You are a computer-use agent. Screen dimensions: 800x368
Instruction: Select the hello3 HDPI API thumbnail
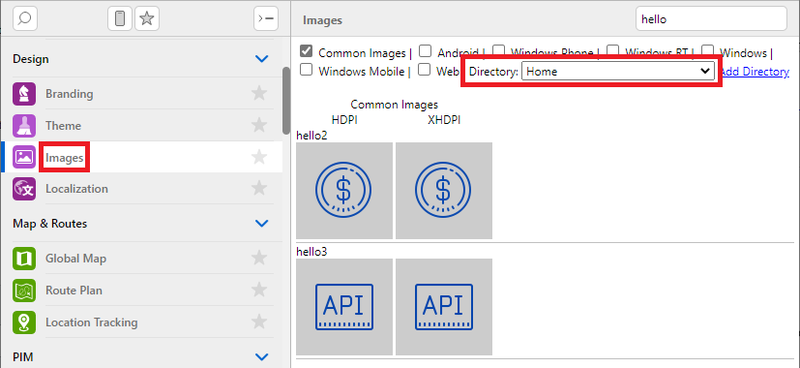click(x=344, y=307)
